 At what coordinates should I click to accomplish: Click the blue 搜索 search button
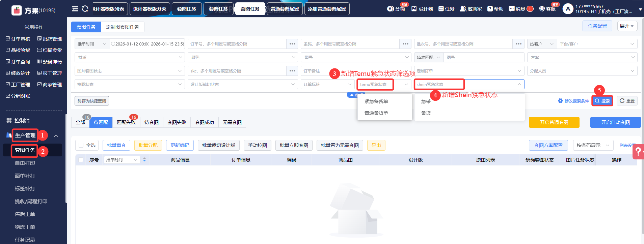pyautogui.click(x=602, y=101)
